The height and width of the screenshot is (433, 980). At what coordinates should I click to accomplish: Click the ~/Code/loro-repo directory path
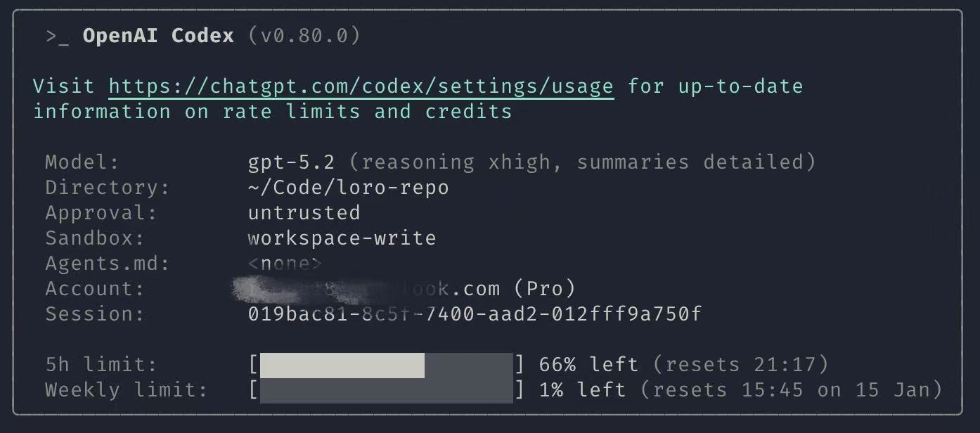click(x=348, y=188)
